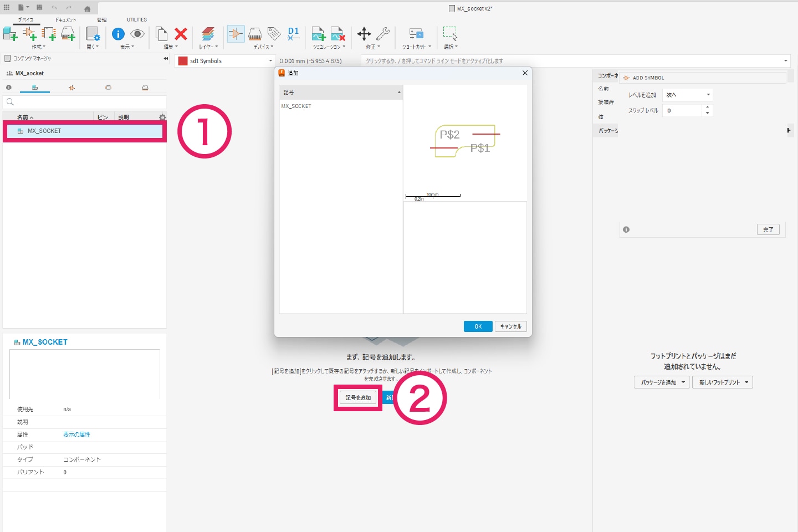
Task: Click the gear icon in list header
Action: pyautogui.click(x=162, y=117)
